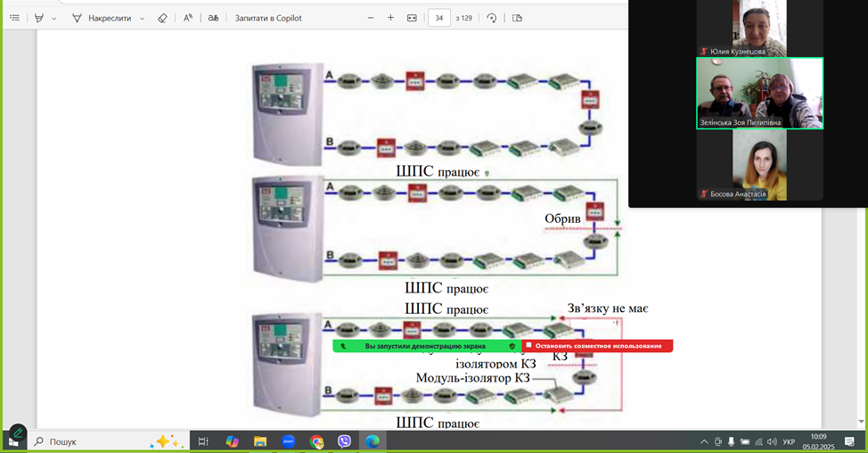Open Накреслити pen options dropdown arrow
868x453 pixels.
(142, 18)
